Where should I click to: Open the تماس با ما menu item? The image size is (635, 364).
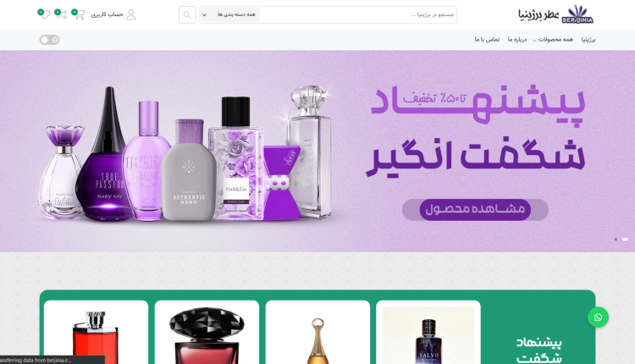pos(487,40)
